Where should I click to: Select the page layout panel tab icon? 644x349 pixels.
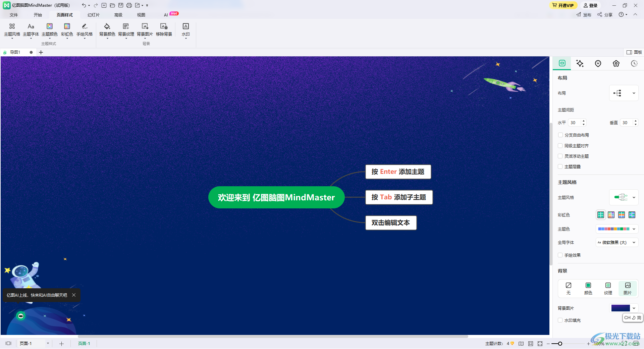[562, 63]
